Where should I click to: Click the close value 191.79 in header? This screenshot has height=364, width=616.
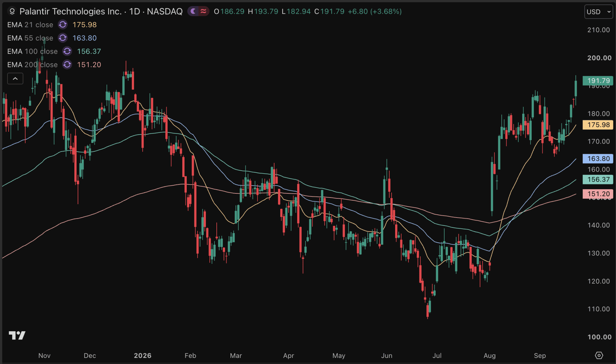tap(332, 11)
